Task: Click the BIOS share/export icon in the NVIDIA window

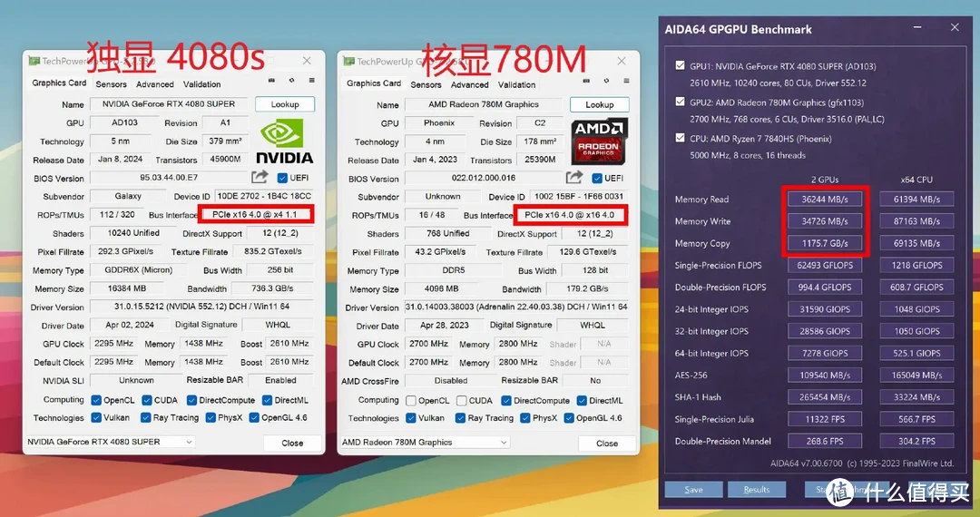Action: [260, 178]
